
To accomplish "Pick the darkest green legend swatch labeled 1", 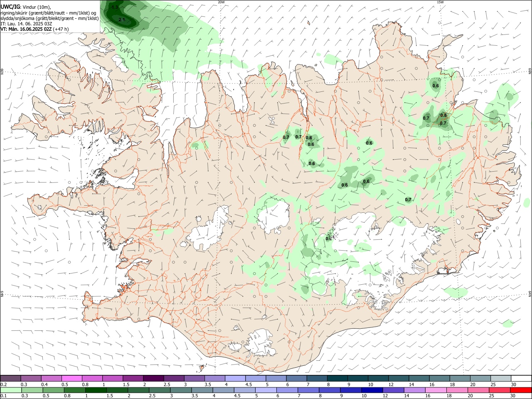I will click(x=95, y=390).
